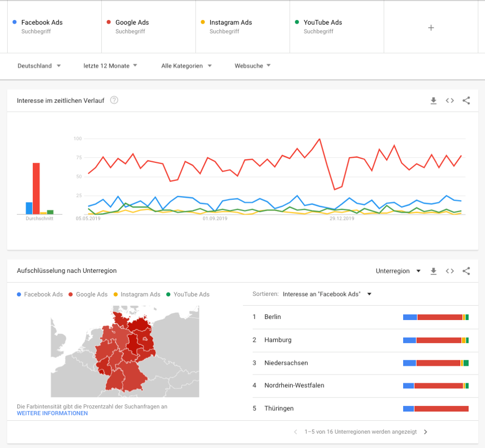Click the Durchschnitt label under average bars

[x=40, y=218]
